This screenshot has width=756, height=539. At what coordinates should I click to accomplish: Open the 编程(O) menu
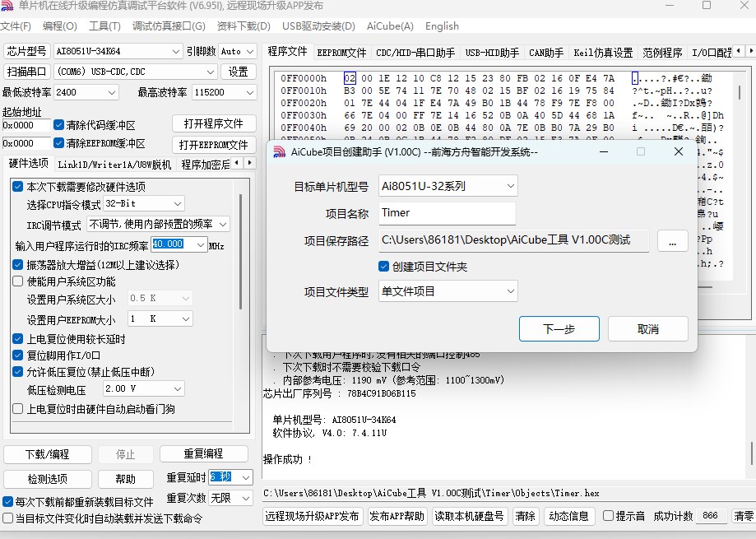click(x=60, y=26)
